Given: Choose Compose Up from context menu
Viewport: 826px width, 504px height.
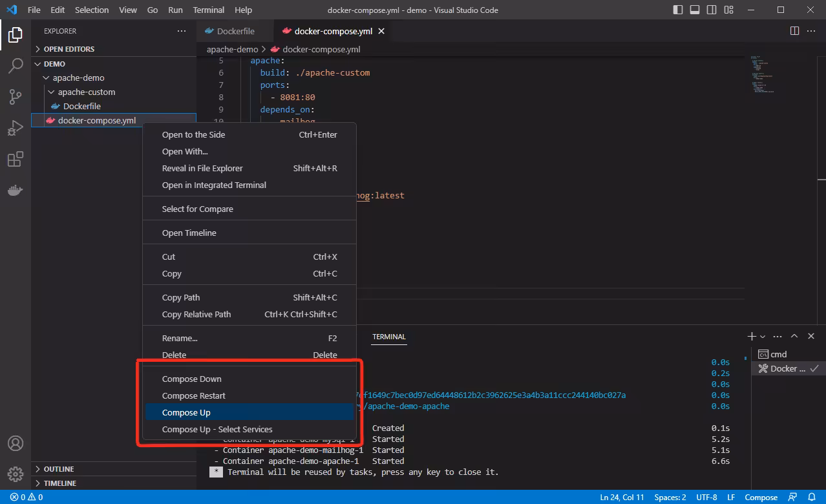Looking at the screenshot, I should coord(249,412).
